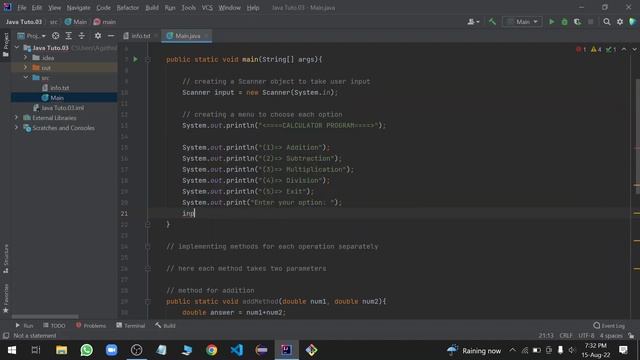Expand the out folder

pyautogui.click(x=26, y=67)
